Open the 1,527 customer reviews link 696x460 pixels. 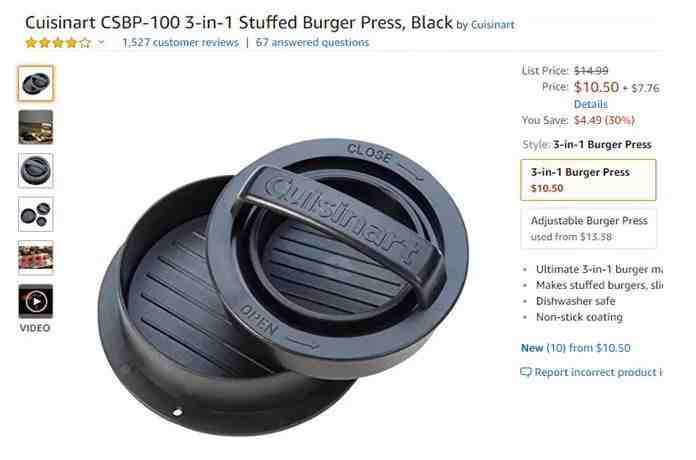coord(180,43)
